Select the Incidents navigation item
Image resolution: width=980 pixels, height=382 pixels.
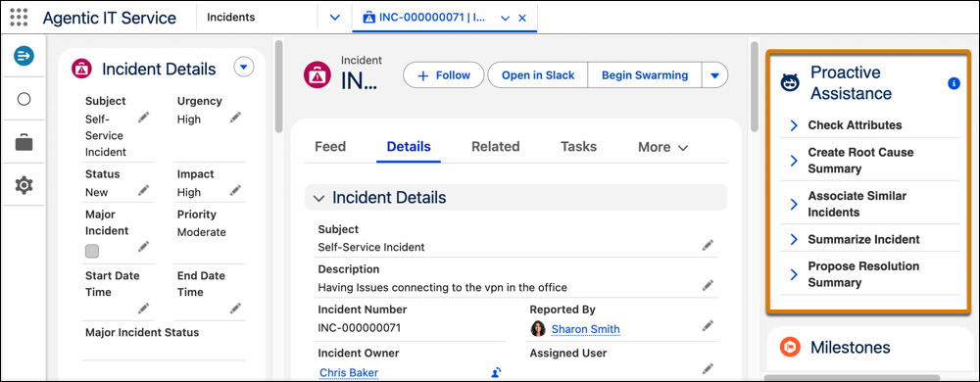point(231,18)
